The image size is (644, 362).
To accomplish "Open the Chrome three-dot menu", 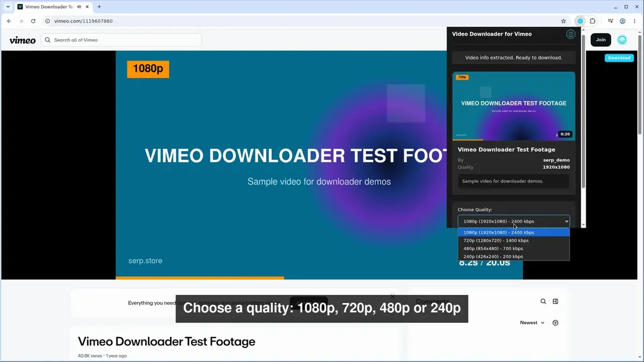I will tap(635, 21).
